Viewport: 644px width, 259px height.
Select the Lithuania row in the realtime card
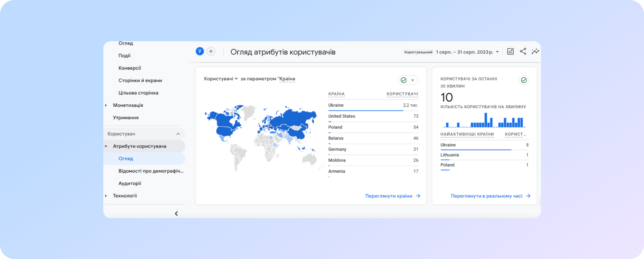click(x=484, y=155)
